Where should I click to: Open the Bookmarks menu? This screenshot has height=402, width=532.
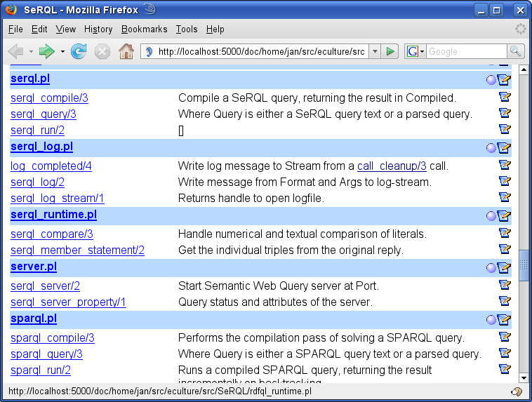144,29
